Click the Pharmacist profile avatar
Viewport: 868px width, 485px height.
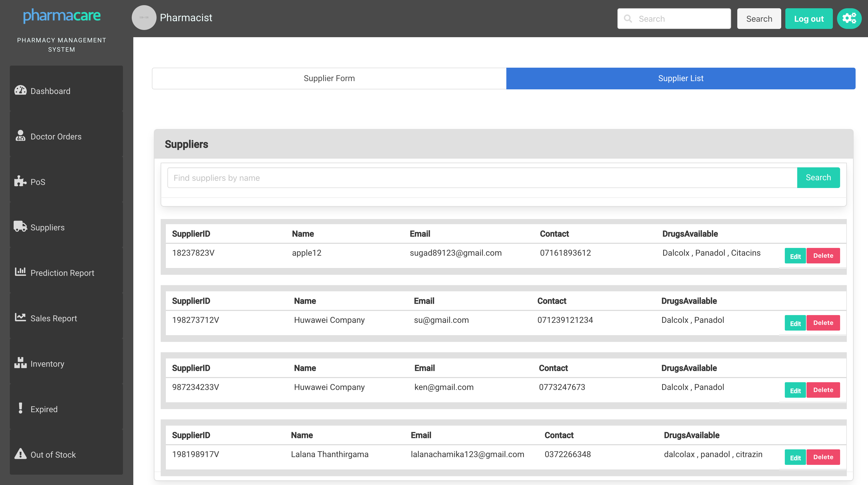coord(144,18)
